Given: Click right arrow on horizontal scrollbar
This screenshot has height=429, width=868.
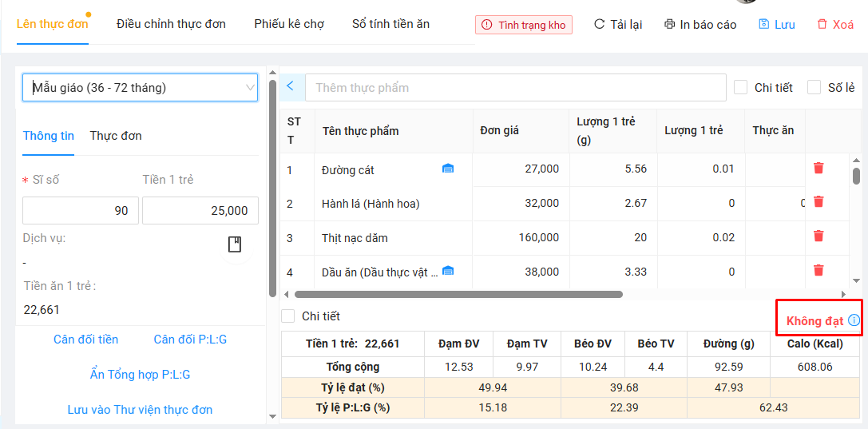Looking at the screenshot, I should pos(843,294).
